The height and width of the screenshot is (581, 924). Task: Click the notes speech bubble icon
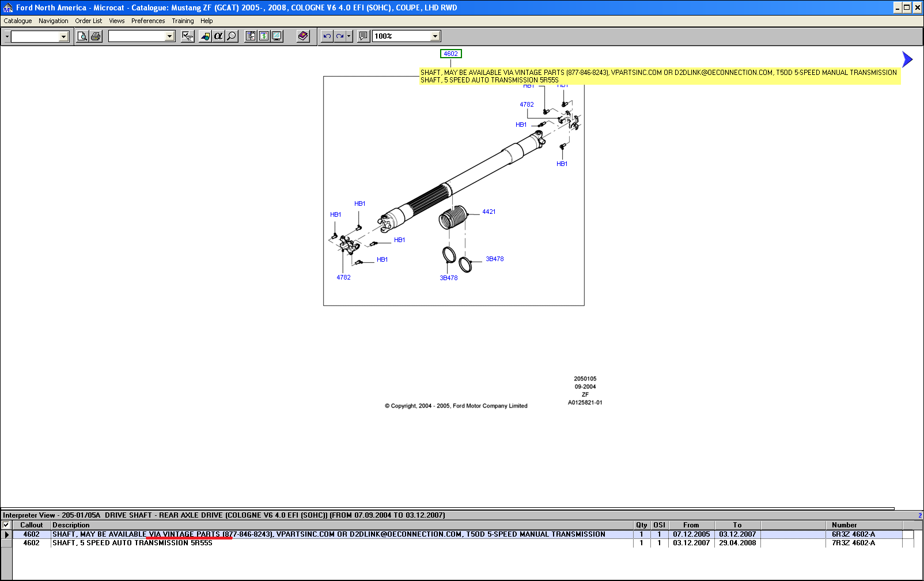click(363, 36)
